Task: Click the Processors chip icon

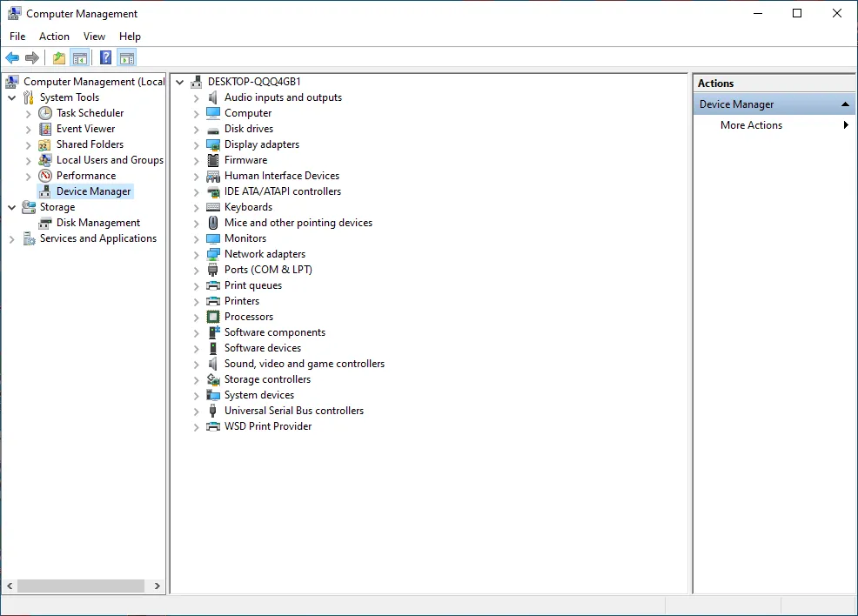Action: tap(213, 317)
